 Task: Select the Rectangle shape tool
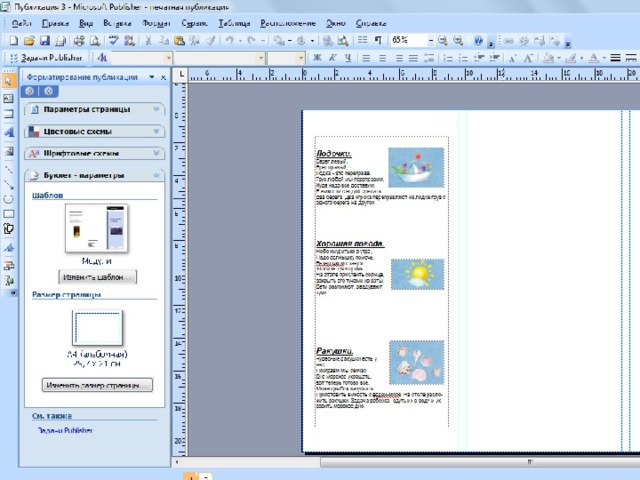tap(9, 213)
